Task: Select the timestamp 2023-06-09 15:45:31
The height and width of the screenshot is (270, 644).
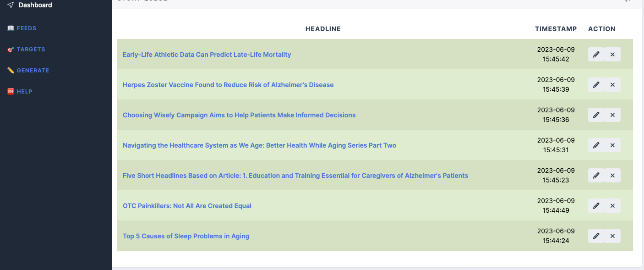Action: coord(556,145)
